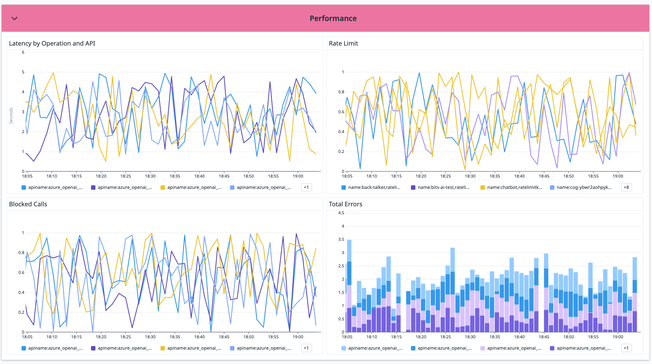The width and height of the screenshot is (652, 364).
Task: Click the Performance group header title
Action: point(333,18)
